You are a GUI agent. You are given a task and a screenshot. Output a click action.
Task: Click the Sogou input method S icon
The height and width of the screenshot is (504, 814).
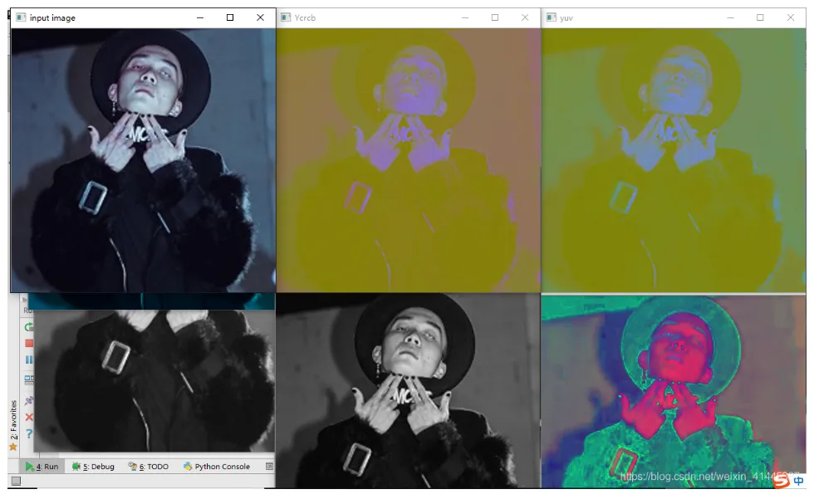point(781,481)
